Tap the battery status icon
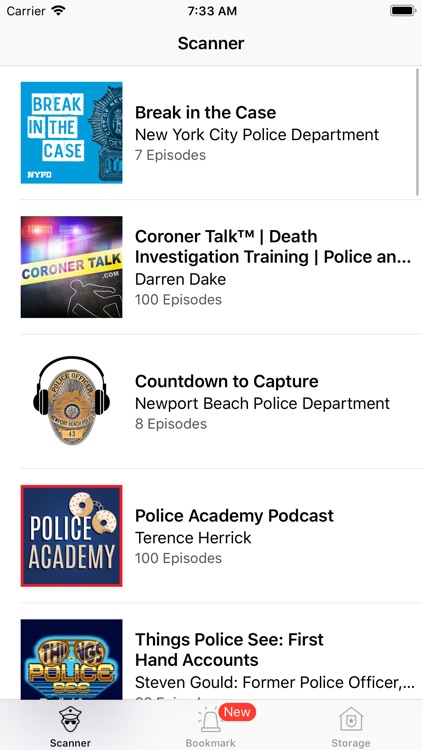Image resolution: width=422 pixels, height=750 pixels. 402,11
